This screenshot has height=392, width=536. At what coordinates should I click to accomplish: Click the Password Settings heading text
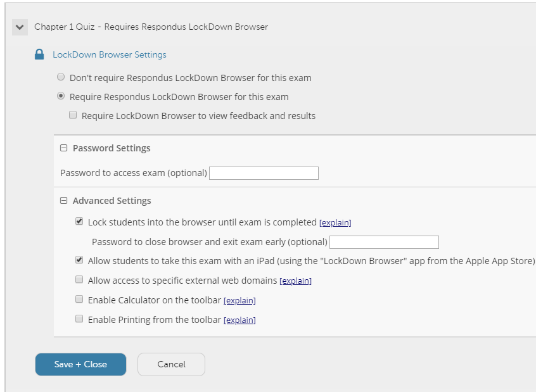112,148
